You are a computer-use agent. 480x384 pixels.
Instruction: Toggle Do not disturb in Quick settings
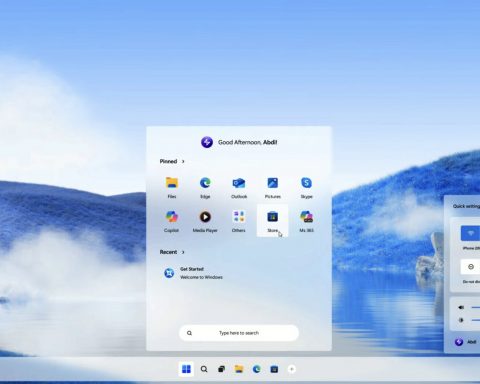point(470,267)
